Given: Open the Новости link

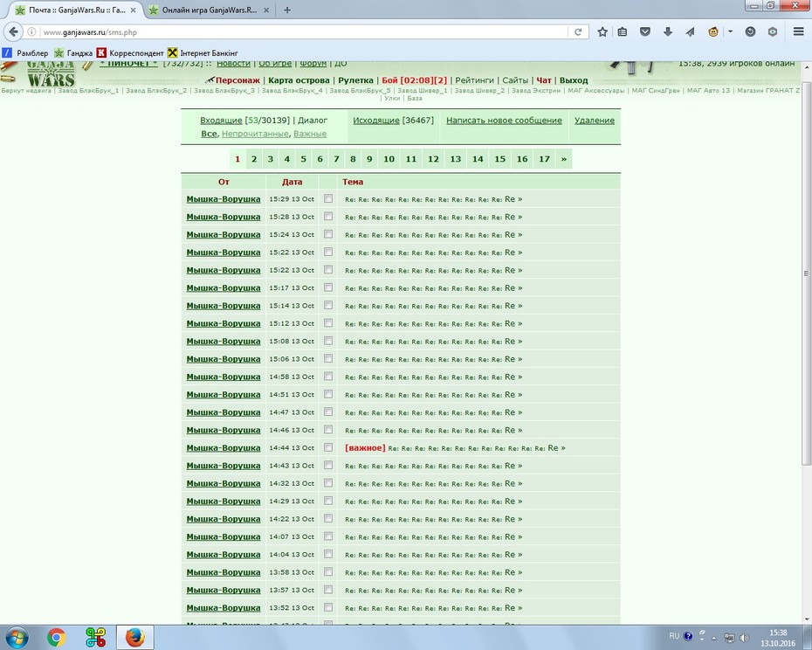Looking at the screenshot, I should click(x=233, y=64).
